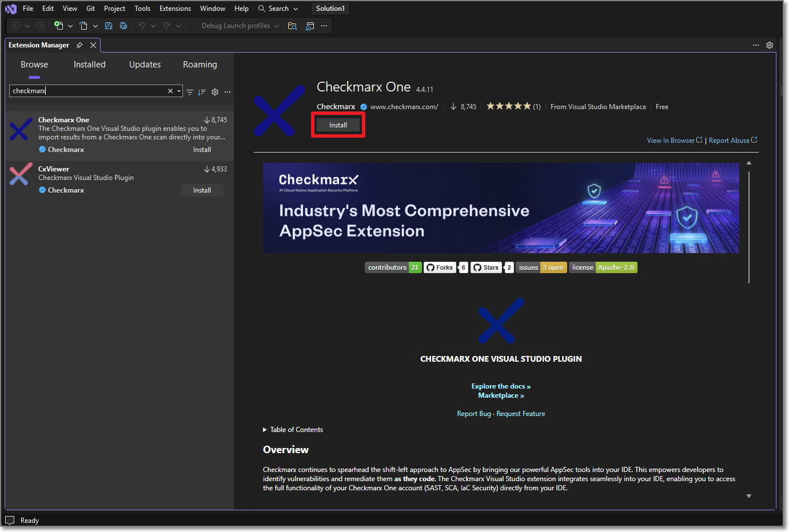Click the Save All toolbar icon
The image size is (789, 532).
point(123,26)
